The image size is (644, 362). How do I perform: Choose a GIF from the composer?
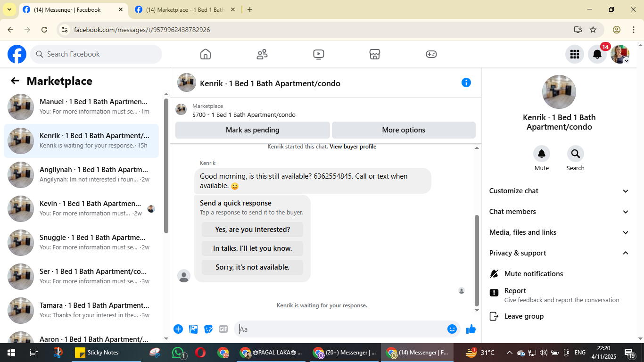pos(223,329)
